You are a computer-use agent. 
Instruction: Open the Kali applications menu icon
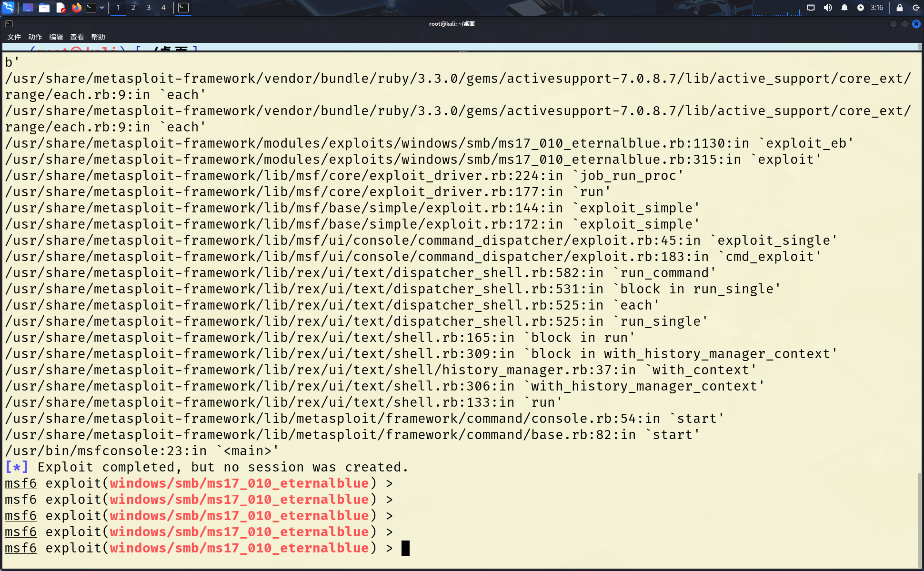(9, 7)
